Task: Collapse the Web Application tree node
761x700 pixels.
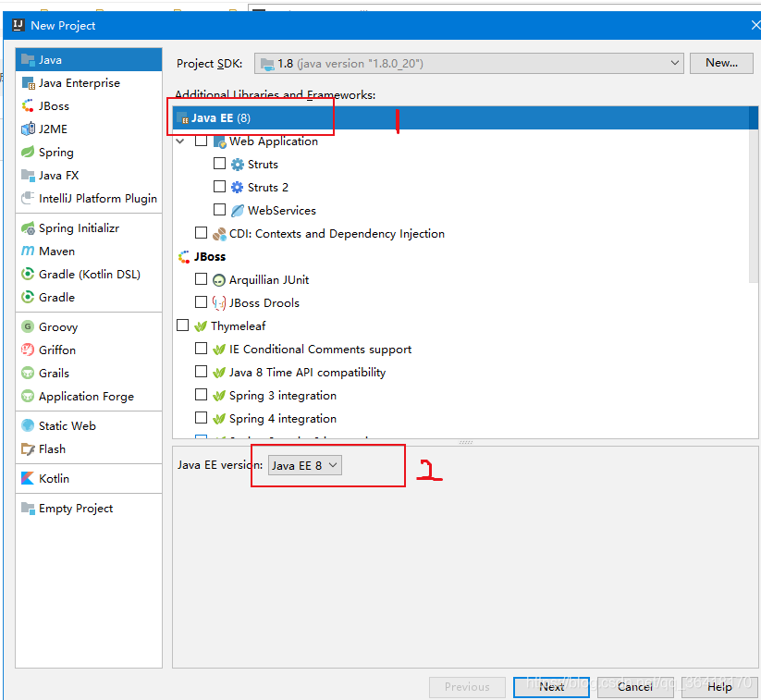Action: (x=180, y=141)
